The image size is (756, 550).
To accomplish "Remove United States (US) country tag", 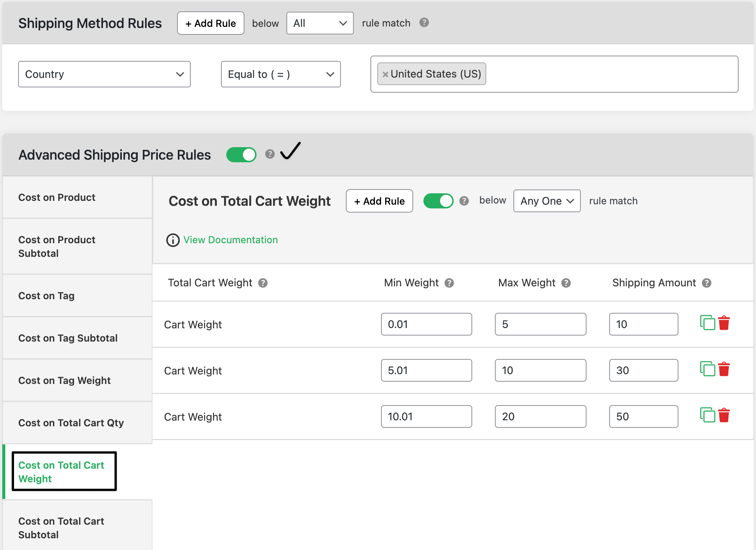I will [385, 75].
